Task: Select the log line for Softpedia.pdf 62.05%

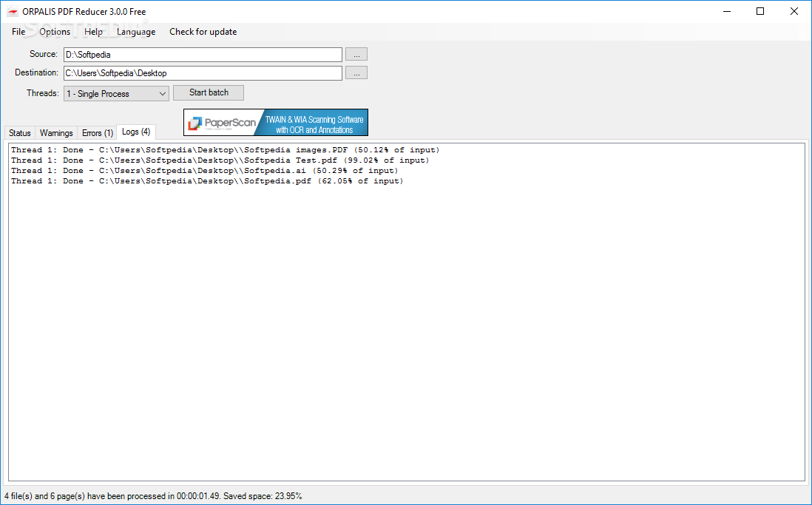Action: pos(207,181)
